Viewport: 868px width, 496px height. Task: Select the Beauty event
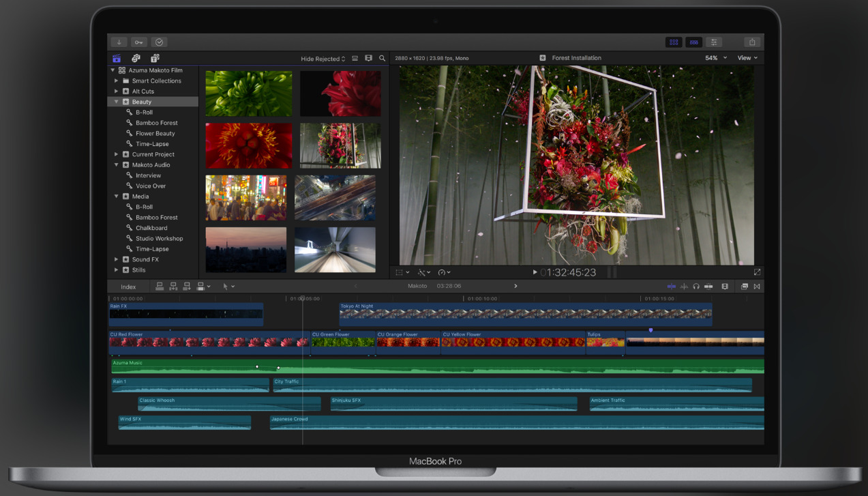click(153, 102)
